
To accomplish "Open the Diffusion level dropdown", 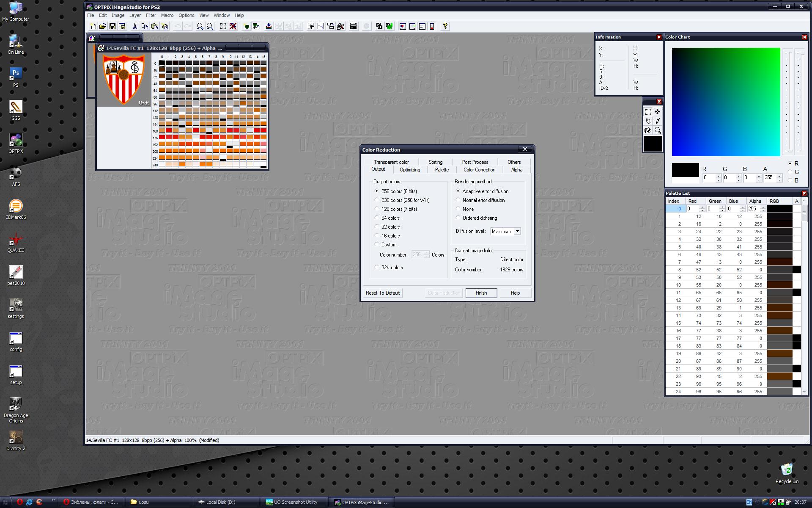I will [x=517, y=232].
